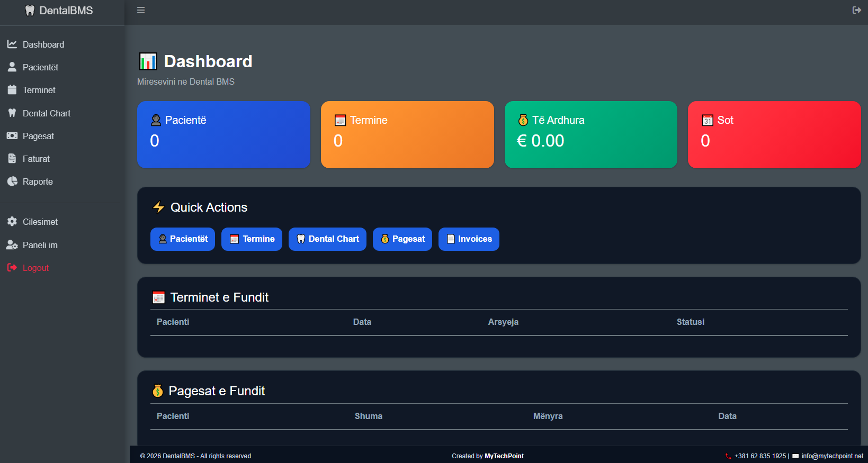Click the money bag icon beside Pagesat e Fundit
Screen dimensions: 868x463
coord(158,391)
